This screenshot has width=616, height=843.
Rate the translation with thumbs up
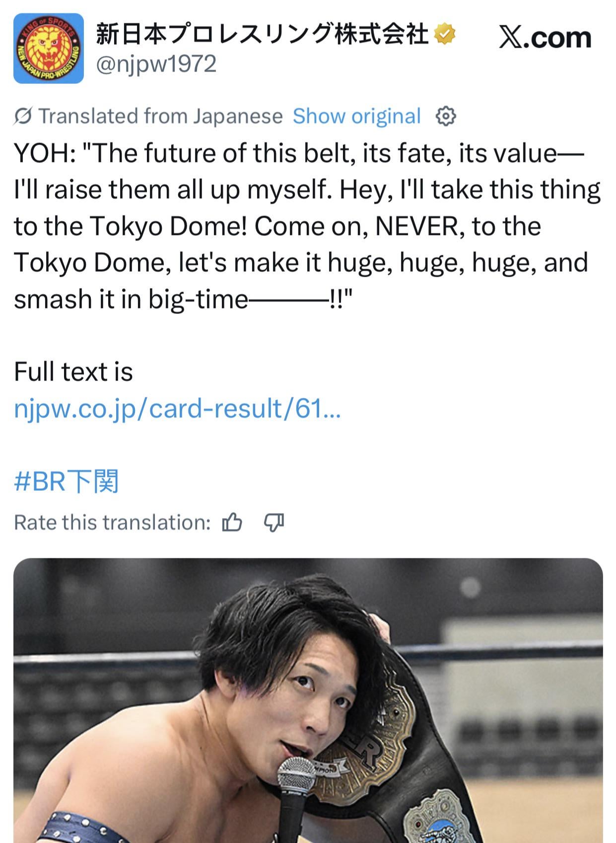click(232, 523)
